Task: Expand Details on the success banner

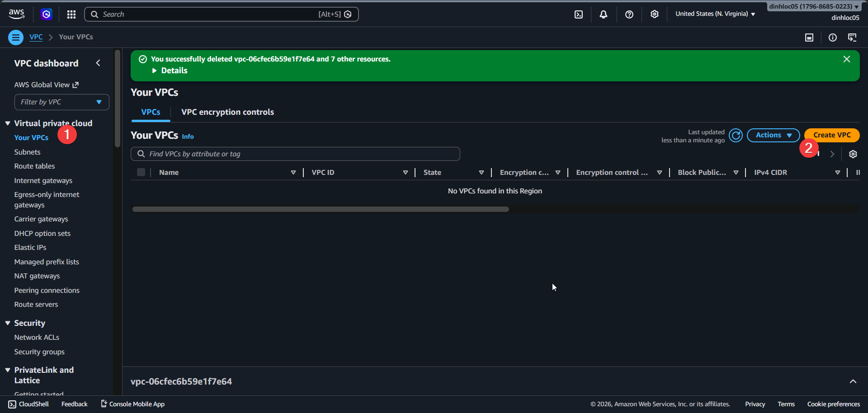Action: coord(170,70)
